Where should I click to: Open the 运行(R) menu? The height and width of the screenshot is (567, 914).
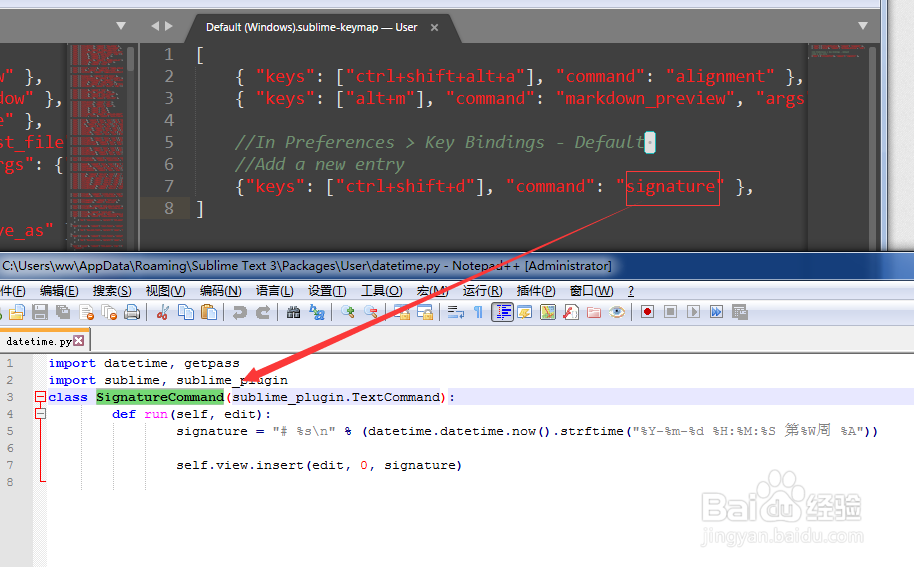pyautogui.click(x=483, y=291)
